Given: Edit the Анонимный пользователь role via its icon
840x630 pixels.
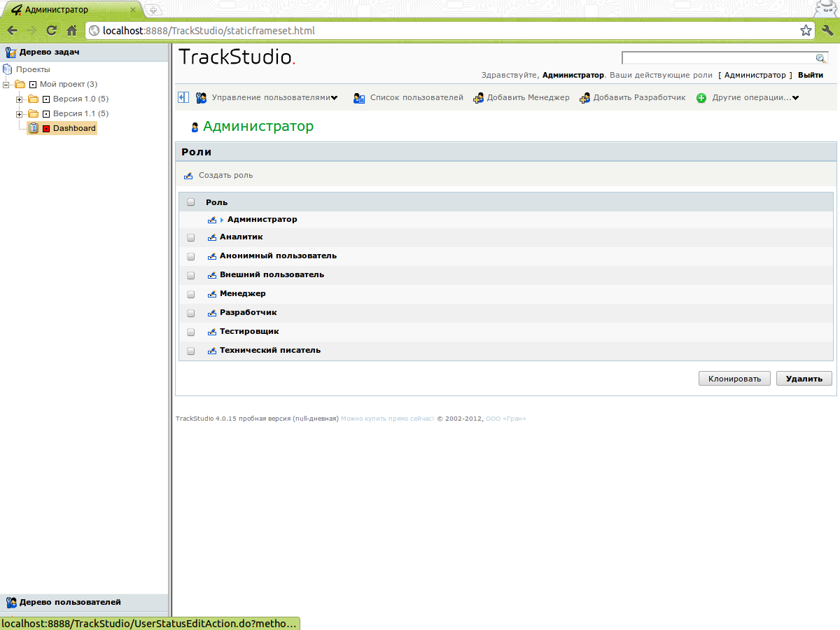Looking at the screenshot, I should tap(212, 256).
